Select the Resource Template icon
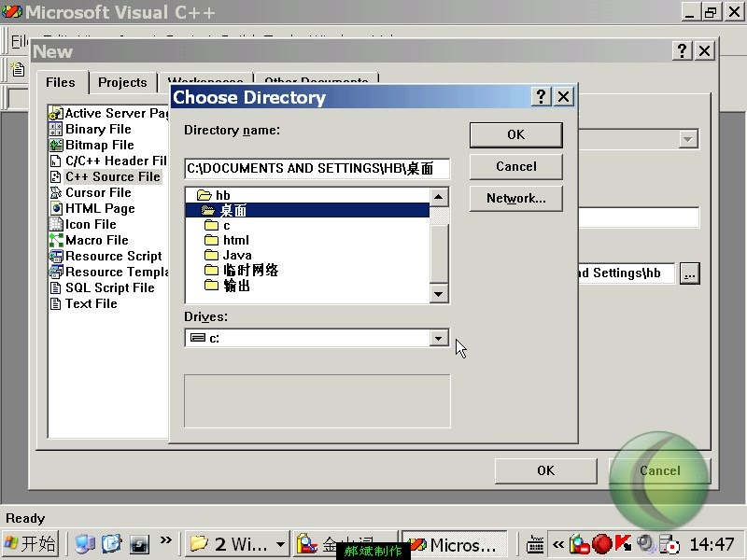Screen dimensions: 747x560 click(x=56, y=272)
